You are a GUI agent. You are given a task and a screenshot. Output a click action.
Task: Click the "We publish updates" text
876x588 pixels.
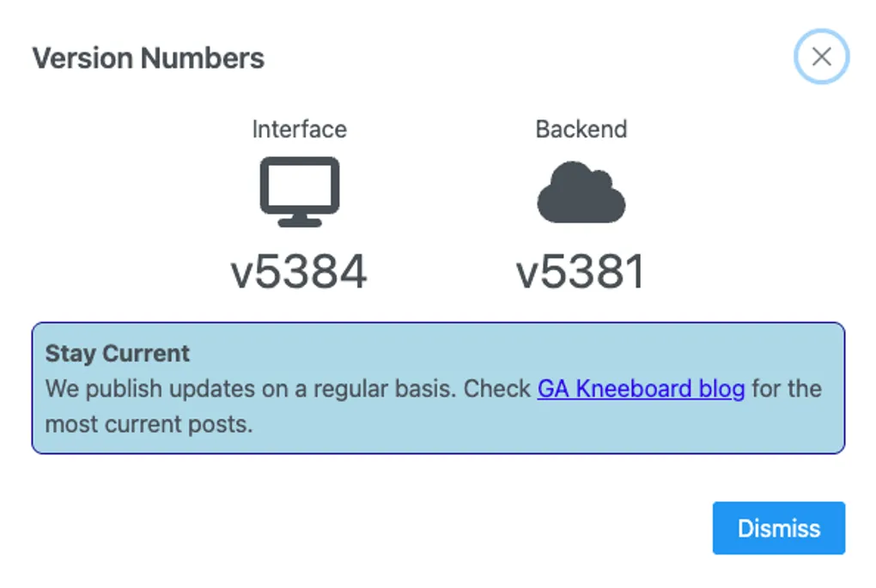(130, 389)
